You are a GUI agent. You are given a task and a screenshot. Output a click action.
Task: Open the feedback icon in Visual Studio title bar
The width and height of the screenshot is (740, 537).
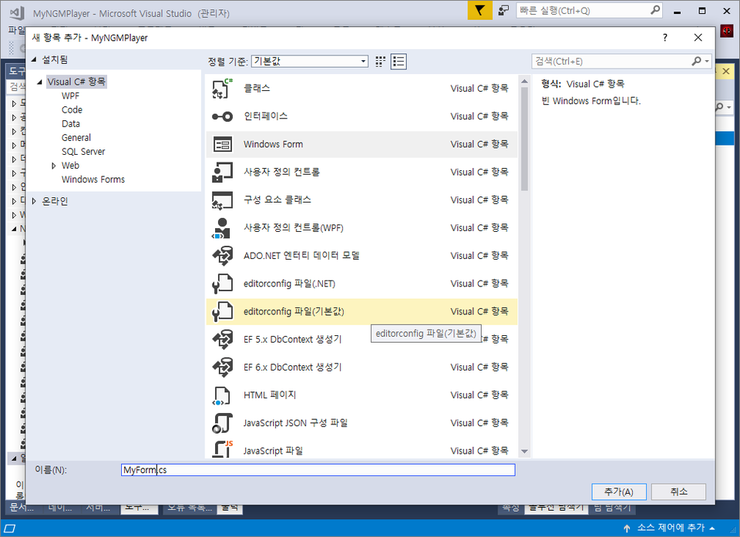click(x=504, y=10)
